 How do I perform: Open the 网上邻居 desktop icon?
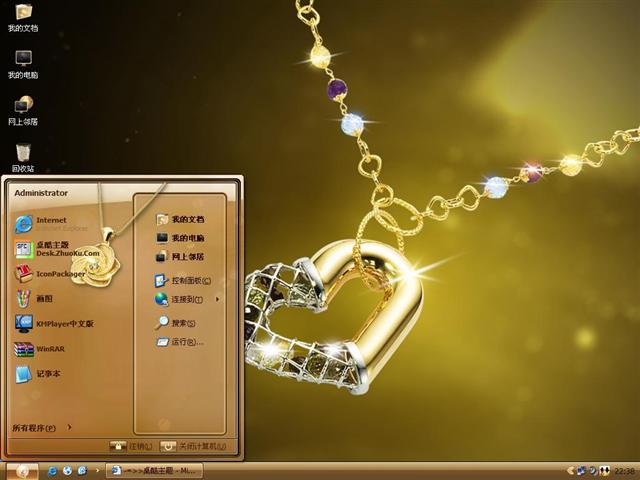pos(23,111)
